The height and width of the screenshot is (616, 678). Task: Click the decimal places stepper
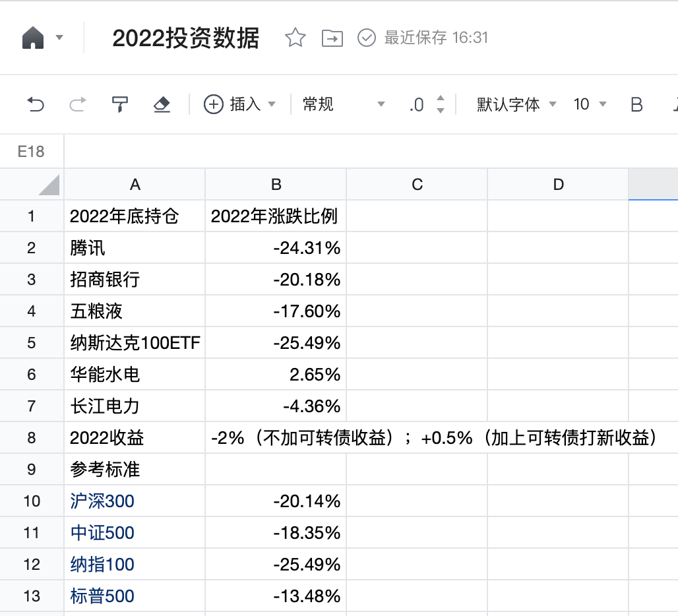(x=441, y=104)
